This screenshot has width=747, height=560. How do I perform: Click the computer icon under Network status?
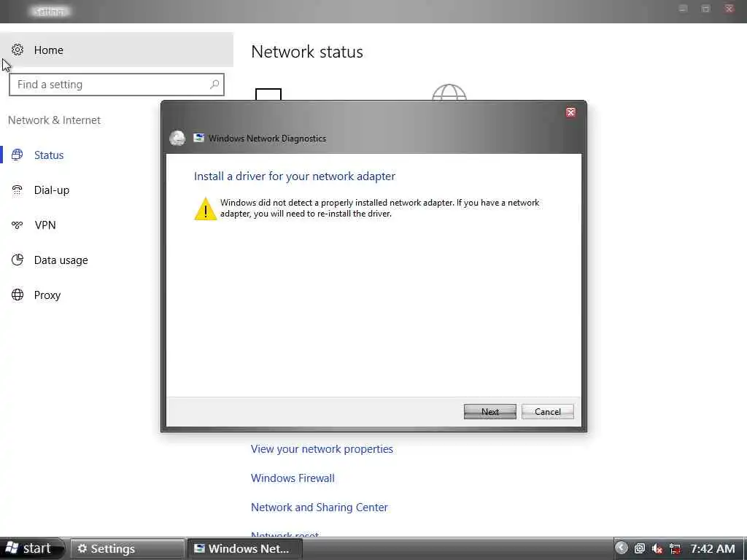pyautogui.click(x=268, y=94)
